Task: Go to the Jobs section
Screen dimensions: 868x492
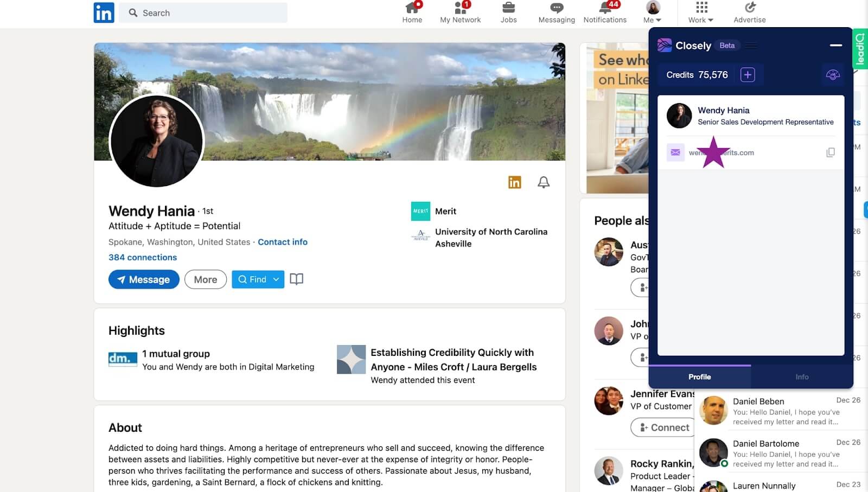Action: (x=508, y=12)
